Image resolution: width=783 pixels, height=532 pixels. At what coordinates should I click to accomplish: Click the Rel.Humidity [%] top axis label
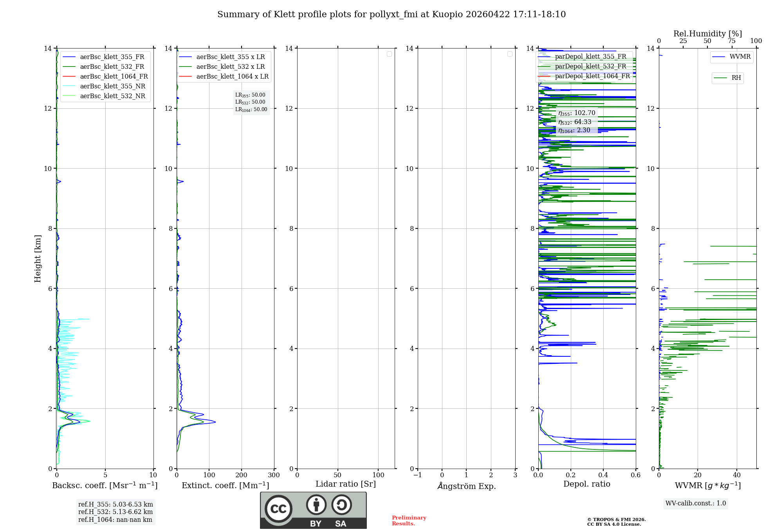[x=707, y=34]
